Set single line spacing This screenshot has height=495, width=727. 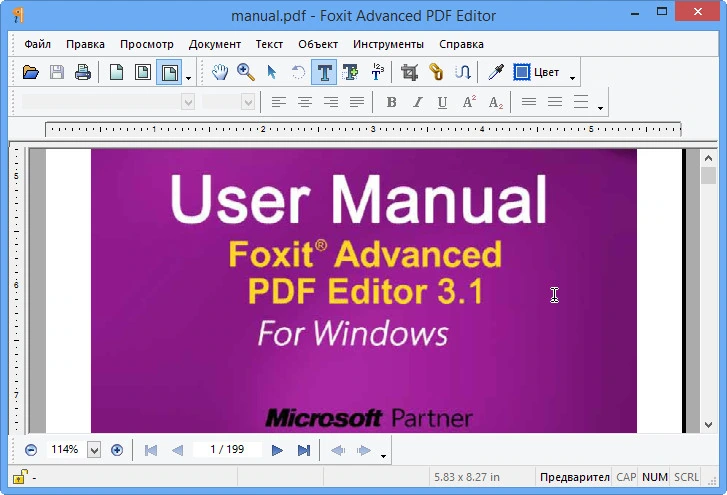point(529,102)
